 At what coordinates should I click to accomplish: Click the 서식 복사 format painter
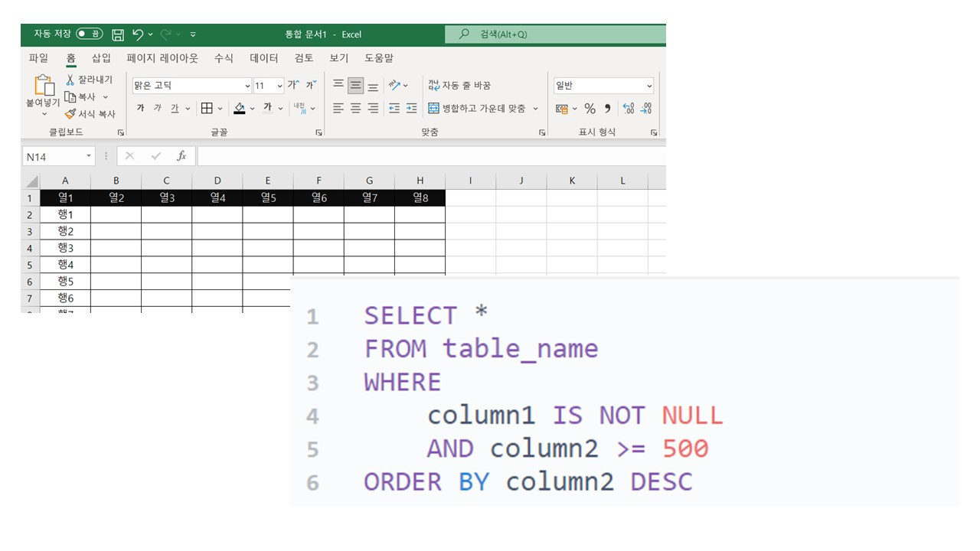(x=90, y=114)
